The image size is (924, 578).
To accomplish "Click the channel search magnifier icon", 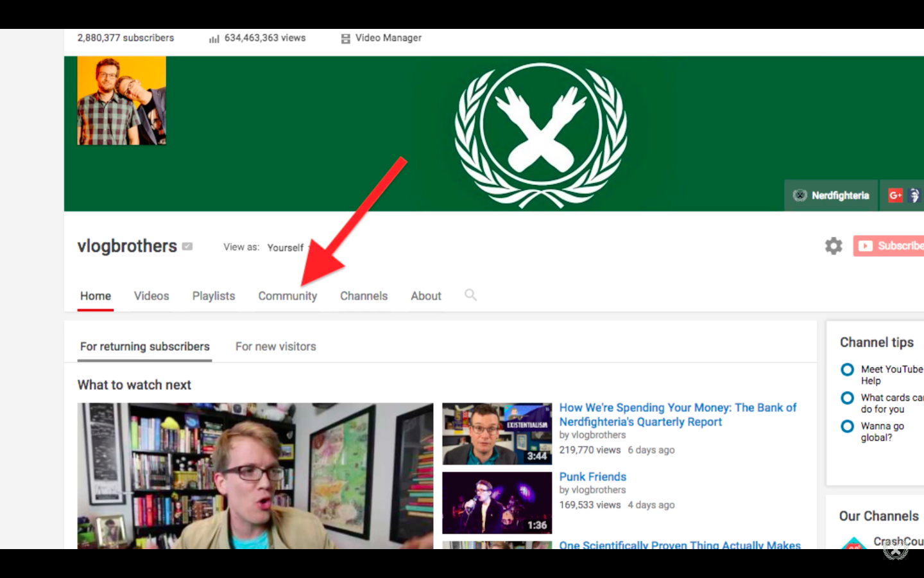I will coord(470,295).
